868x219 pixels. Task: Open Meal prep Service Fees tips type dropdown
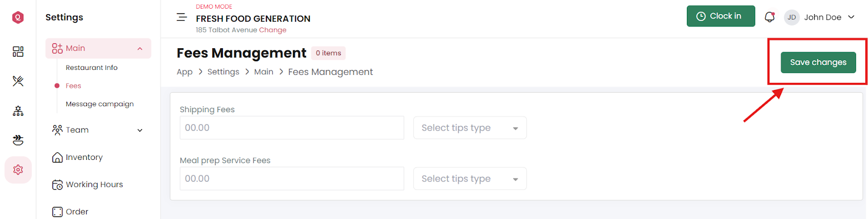(470, 179)
